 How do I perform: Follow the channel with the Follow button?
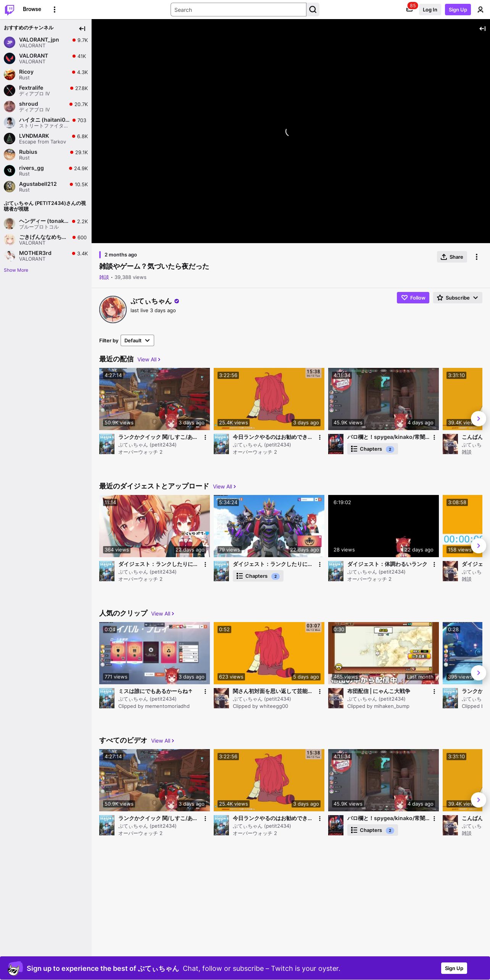click(413, 298)
